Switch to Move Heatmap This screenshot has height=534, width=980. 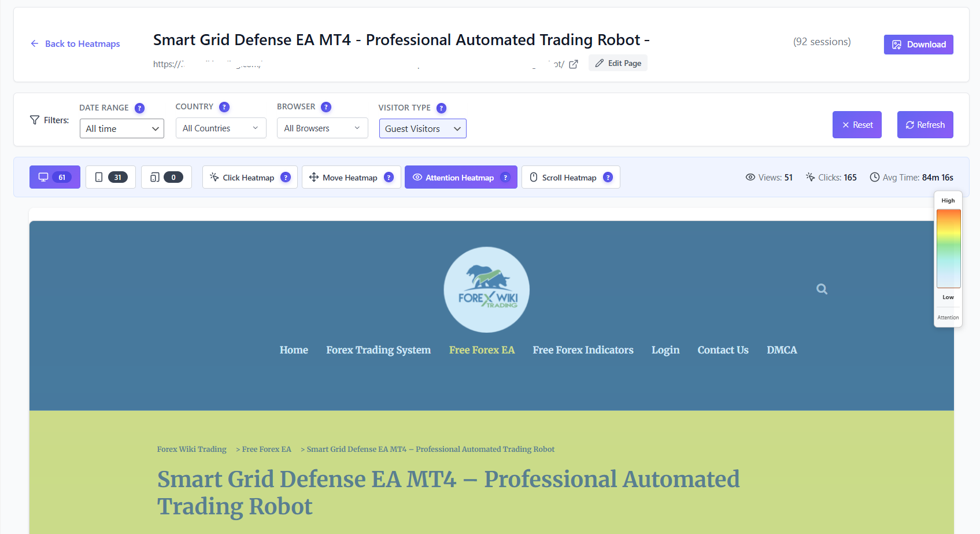352,177
